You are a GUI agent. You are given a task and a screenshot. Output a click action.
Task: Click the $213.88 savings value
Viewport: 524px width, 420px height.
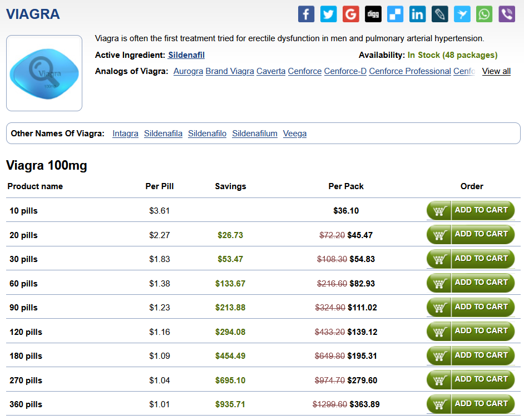(x=230, y=308)
